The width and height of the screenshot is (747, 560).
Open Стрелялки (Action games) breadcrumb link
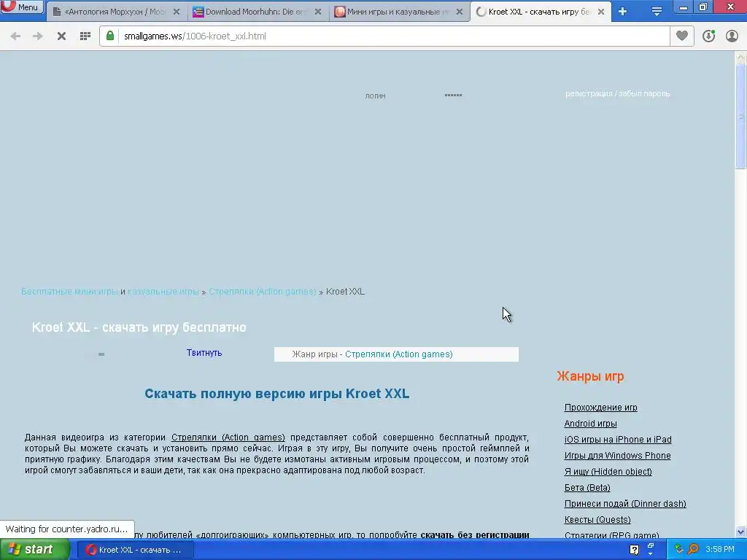(263, 292)
